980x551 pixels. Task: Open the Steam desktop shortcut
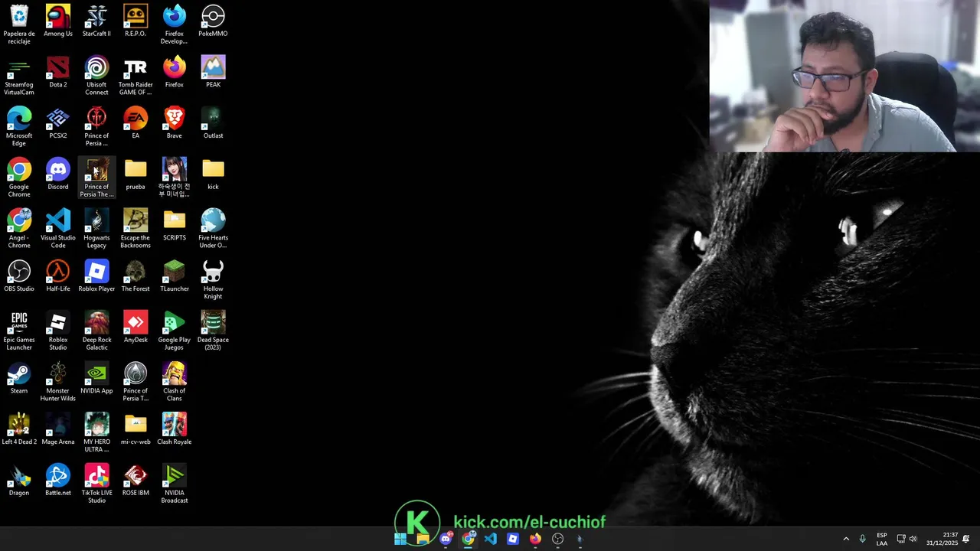(19, 378)
